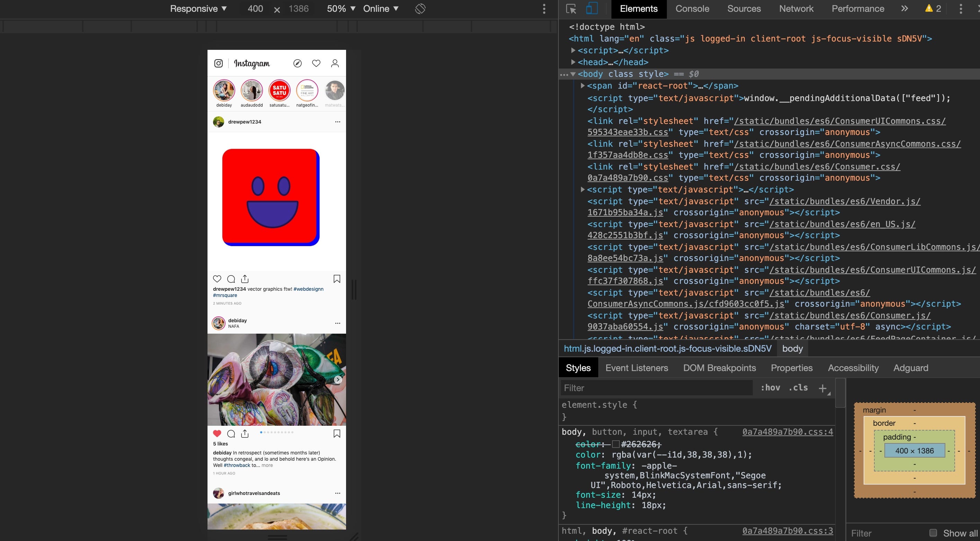
Task: Share drewpew1234's post with share icon
Action: pyautogui.click(x=245, y=279)
